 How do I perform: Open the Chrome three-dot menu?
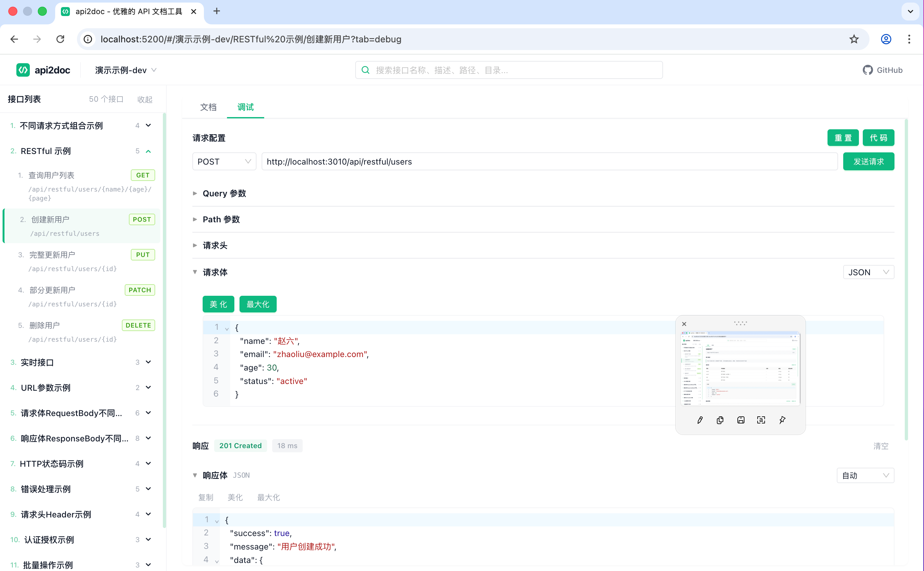(x=909, y=39)
